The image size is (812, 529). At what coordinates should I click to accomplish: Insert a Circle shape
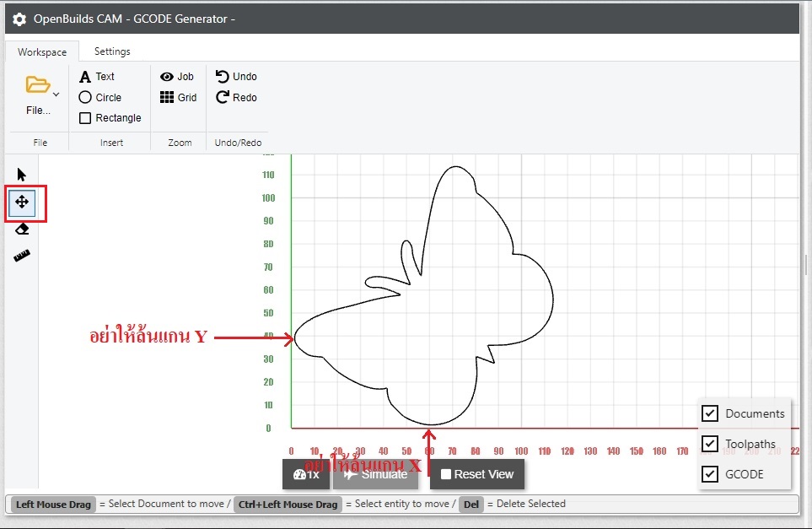tap(100, 97)
